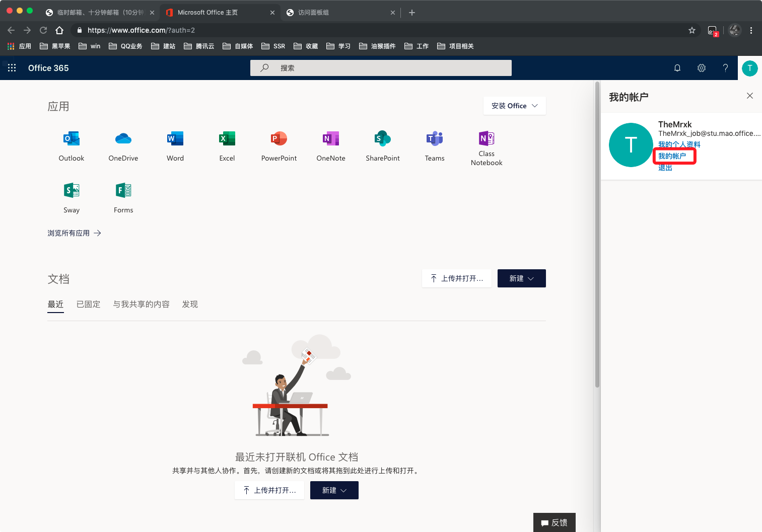This screenshot has width=762, height=532.
Task: Switch to the 与我共享的内容 tab
Action: (x=141, y=305)
